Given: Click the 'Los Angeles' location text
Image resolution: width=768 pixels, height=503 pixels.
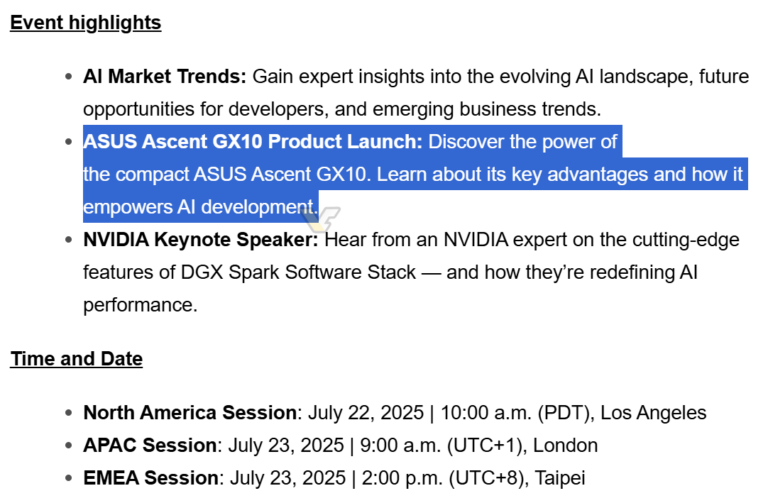Looking at the screenshot, I should (653, 413).
